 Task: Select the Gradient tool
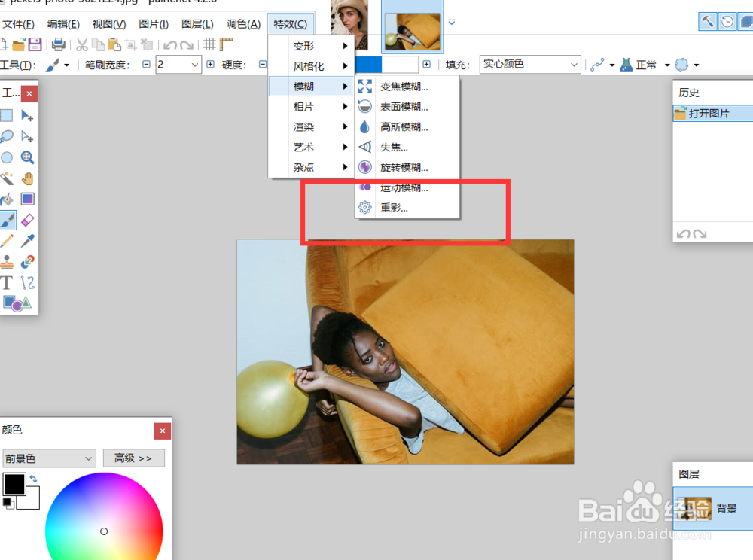point(27,199)
